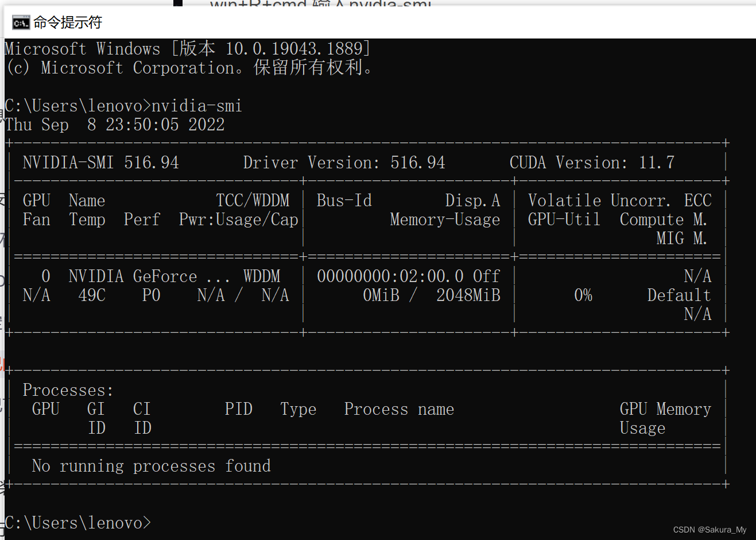
Task: Click the Driver Version 516.94 text
Action: 343,162
